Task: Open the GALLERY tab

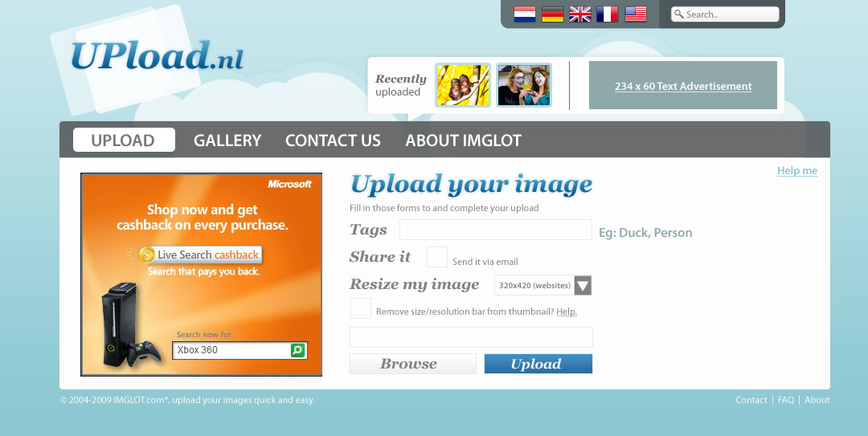Action: [227, 141]
